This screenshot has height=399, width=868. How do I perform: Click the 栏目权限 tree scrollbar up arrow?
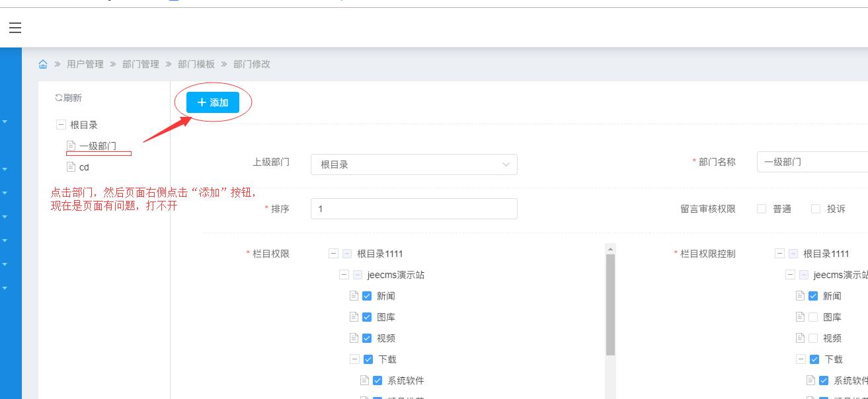(x=610, y=249)
